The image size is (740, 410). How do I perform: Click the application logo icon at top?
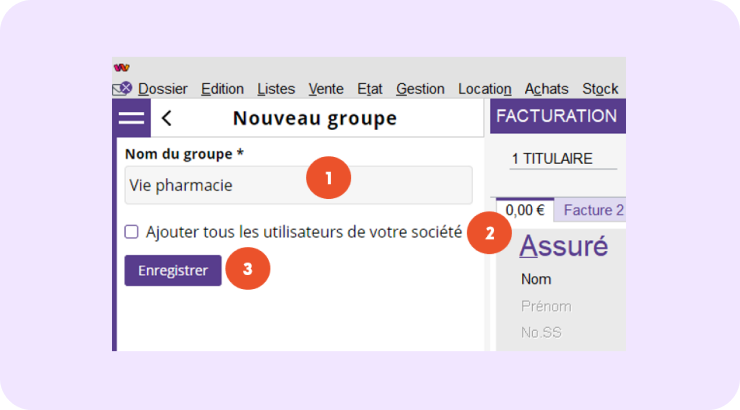tap(122, 68)
